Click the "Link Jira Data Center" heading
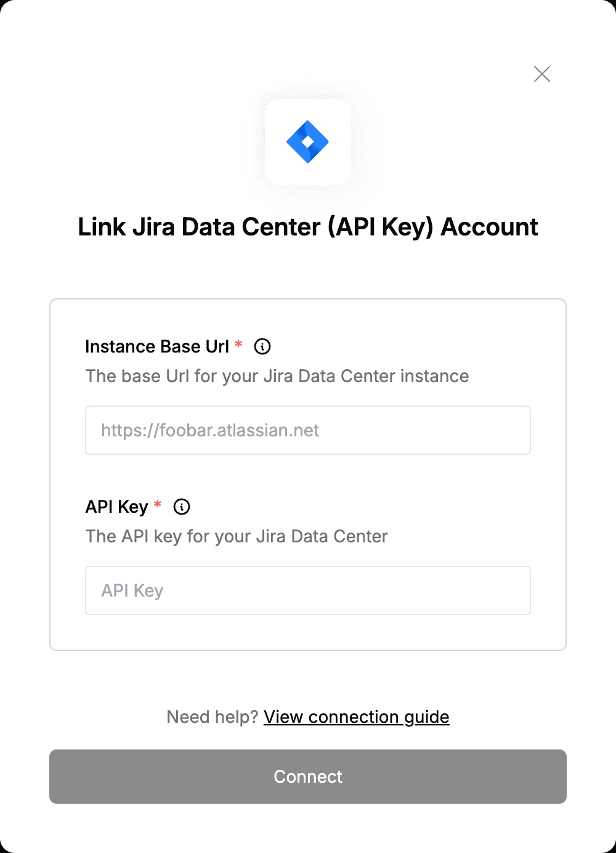 tap(308, 227)
